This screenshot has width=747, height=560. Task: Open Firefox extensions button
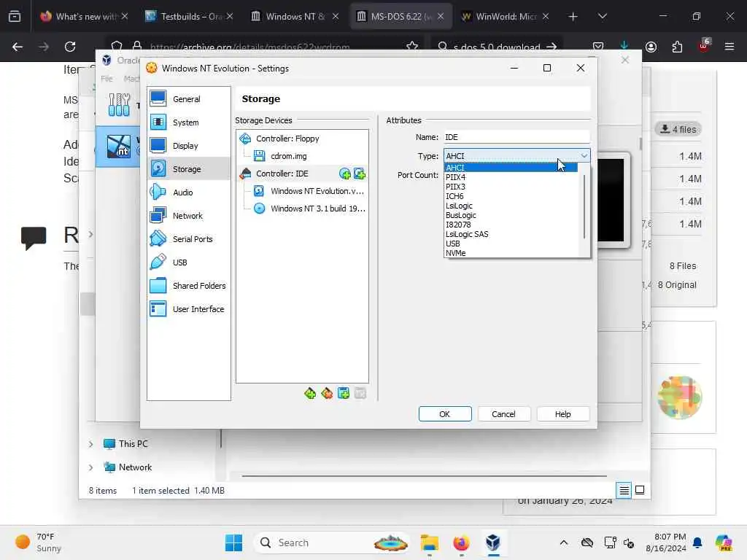click(x=677, y=47)
